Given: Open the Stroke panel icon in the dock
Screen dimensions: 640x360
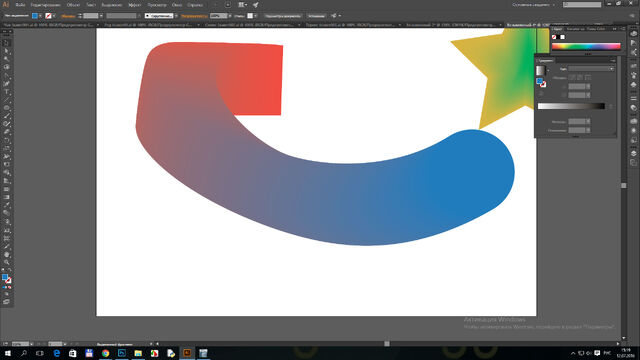Looking at the screenshot, I should pyautogui.click(x=633, y=99).
